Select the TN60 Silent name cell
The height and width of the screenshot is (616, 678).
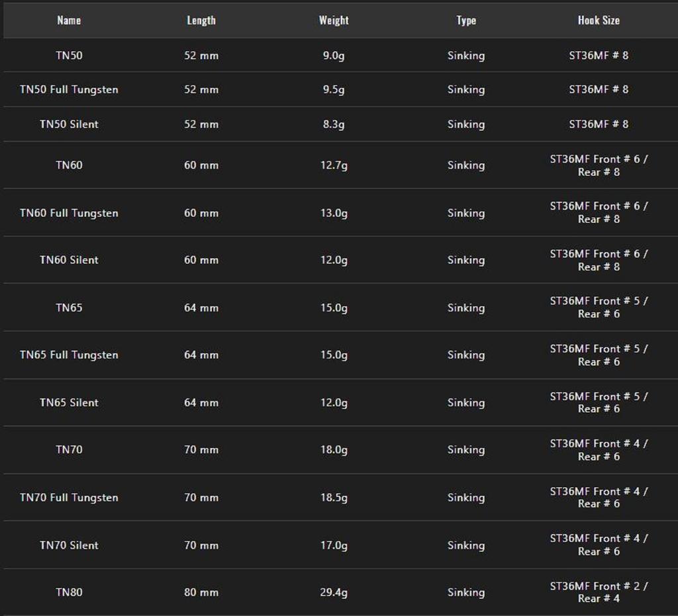[x=69, y=260]
